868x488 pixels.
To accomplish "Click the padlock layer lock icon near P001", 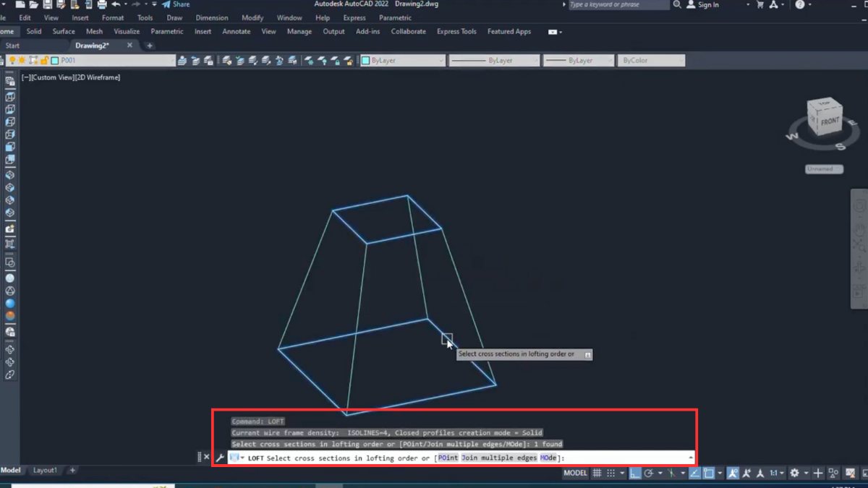I will [x=45, y=60].
